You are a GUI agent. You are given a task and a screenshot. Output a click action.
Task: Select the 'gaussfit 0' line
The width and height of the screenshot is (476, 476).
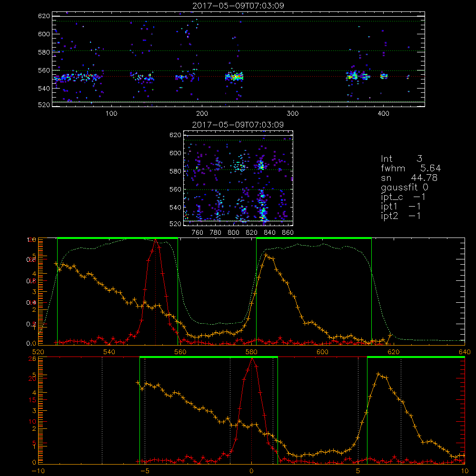(405, 187)
